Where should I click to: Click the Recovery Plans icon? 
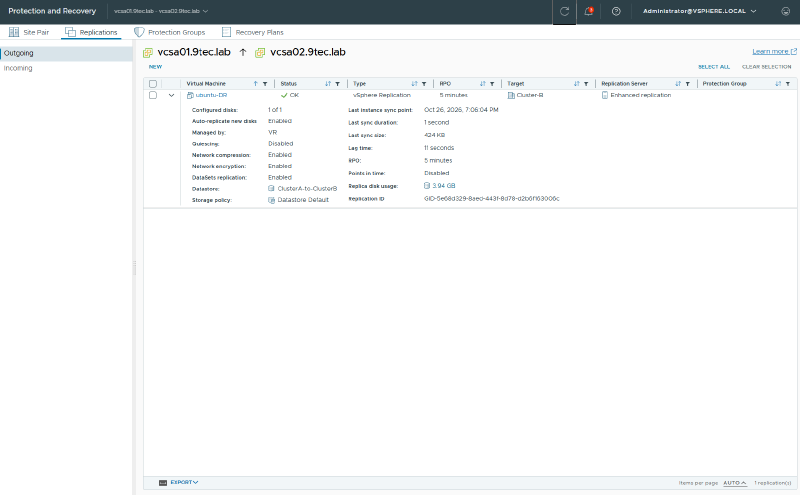226,32
